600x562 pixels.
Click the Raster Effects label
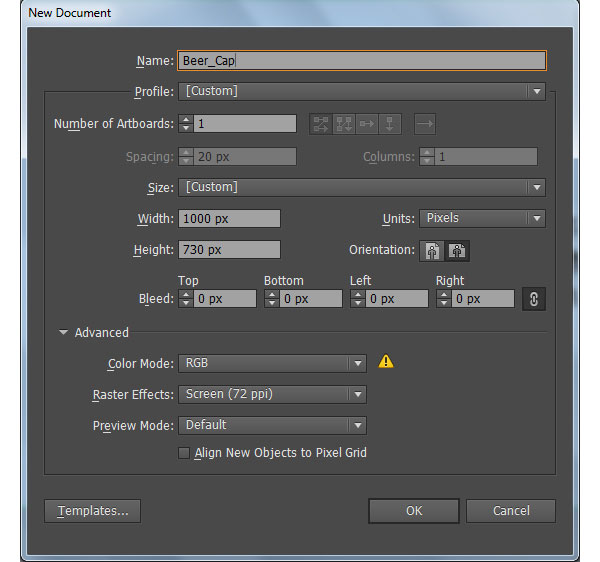(x=133, y=395)
